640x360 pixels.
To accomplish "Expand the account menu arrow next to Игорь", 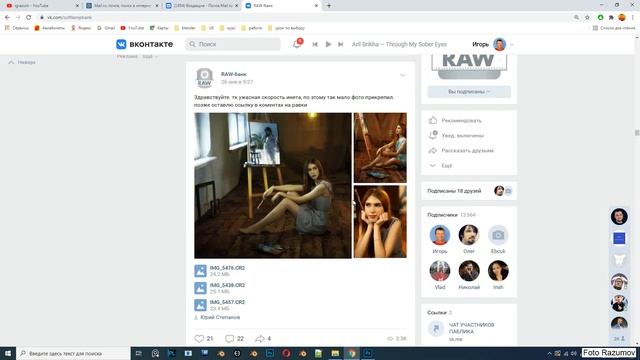I will point(512,44).
